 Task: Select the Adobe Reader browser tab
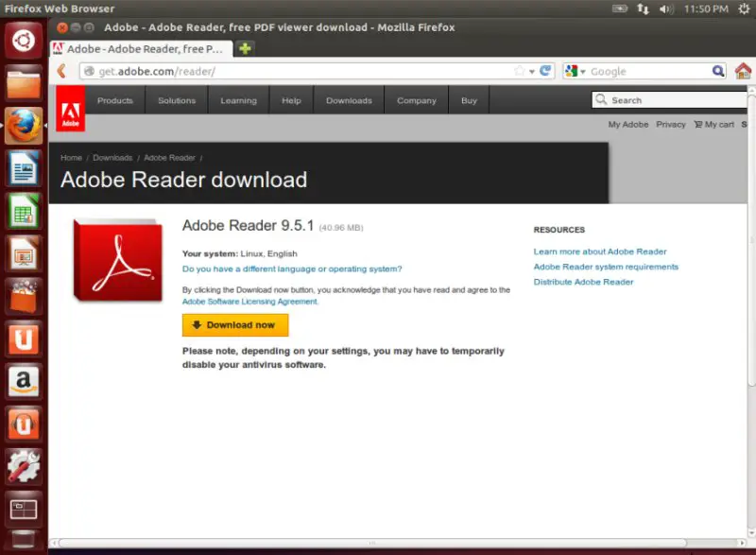tap(141, 49)
